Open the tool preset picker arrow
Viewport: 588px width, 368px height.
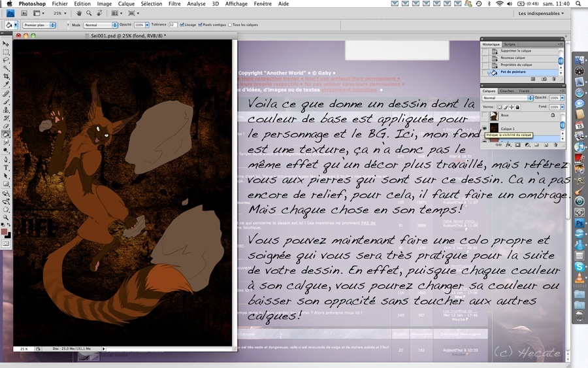[x=16, y=25]
